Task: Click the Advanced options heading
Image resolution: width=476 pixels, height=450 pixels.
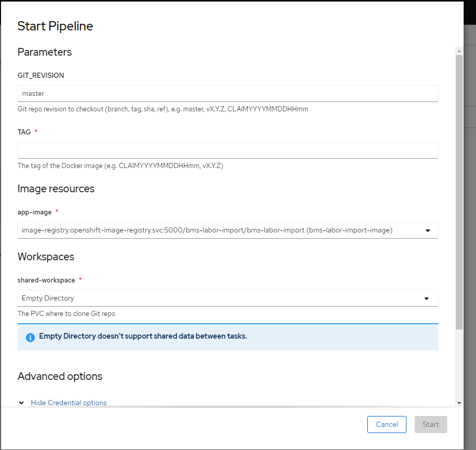Action: [x=60, y=376]
